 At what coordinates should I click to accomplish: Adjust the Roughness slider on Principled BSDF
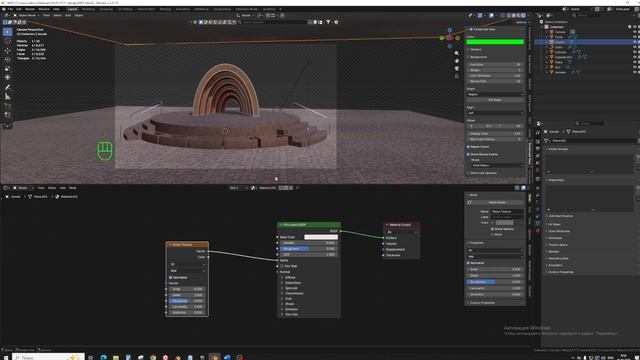308,249
